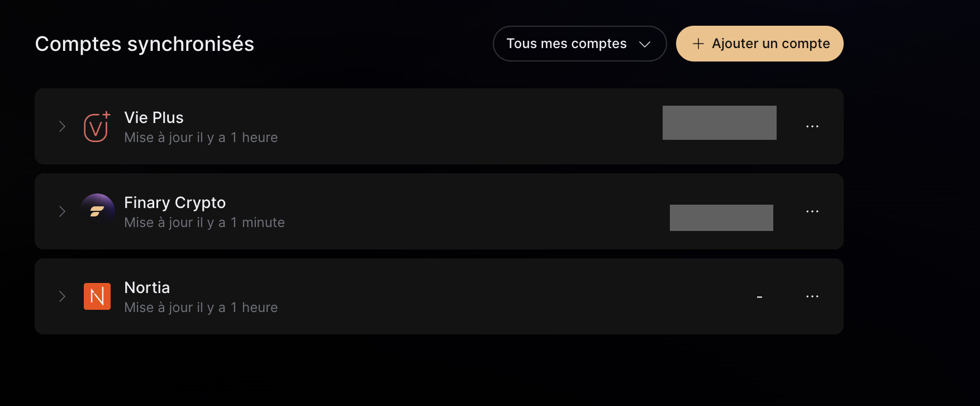Open the more options menu for Finary Crypto
980x406 pixels.
812,212
